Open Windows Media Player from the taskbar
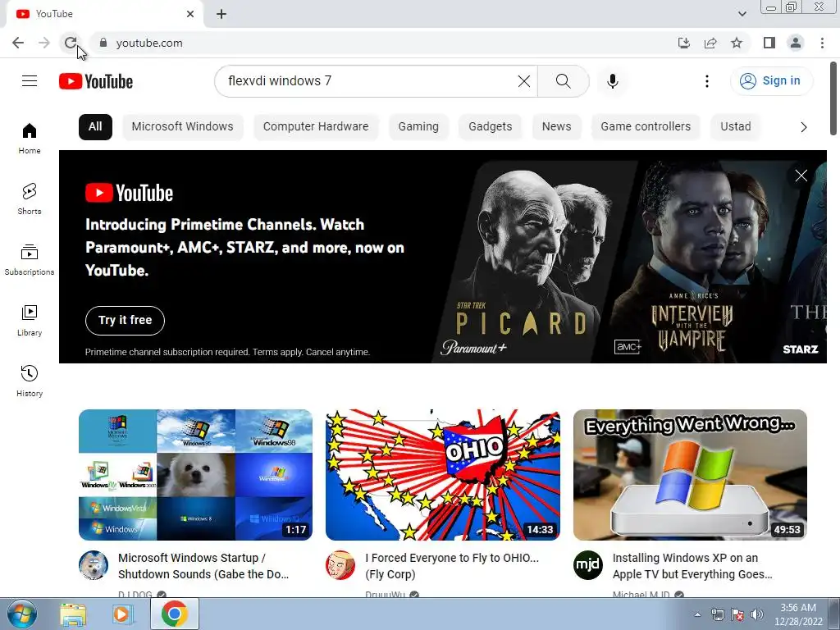Viewport: 840px width, 630px height. point(122,614)
